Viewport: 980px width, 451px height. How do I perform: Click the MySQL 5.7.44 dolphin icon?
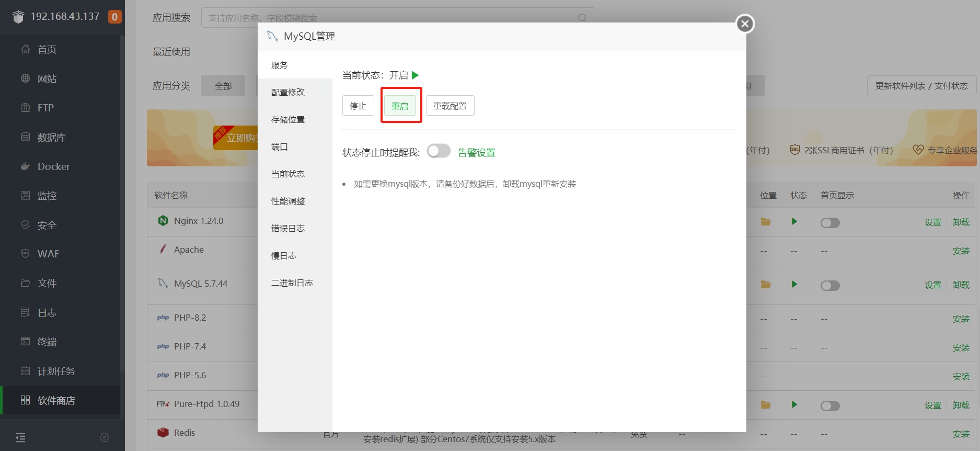(x=163, y=284)
